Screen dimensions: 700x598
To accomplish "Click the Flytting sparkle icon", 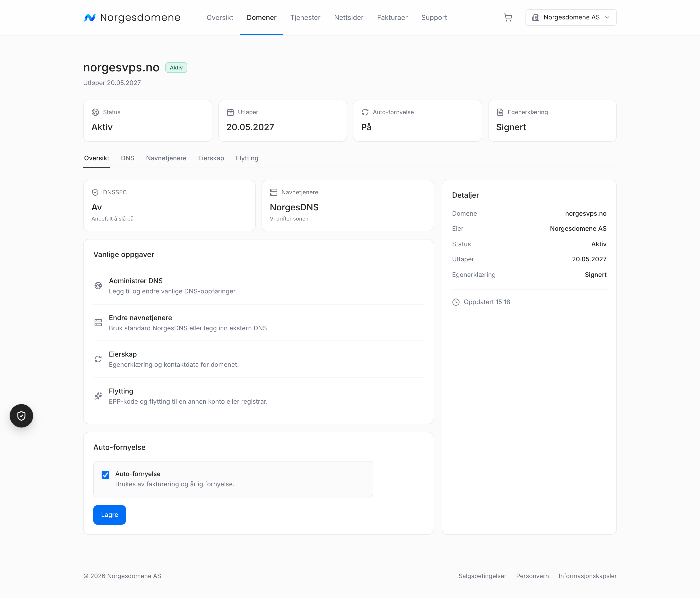I will pos(98,396).
